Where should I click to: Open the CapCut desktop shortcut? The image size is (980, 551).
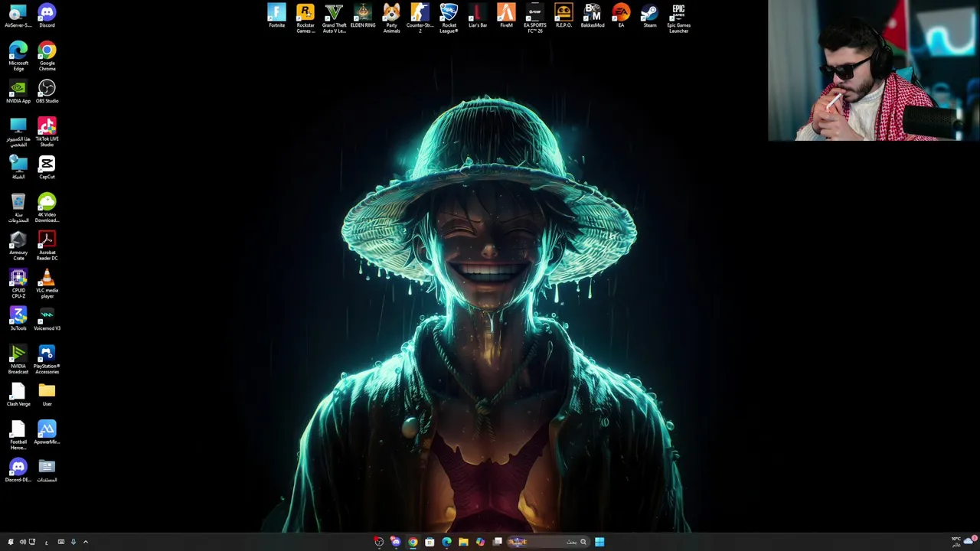coord(47,168)
